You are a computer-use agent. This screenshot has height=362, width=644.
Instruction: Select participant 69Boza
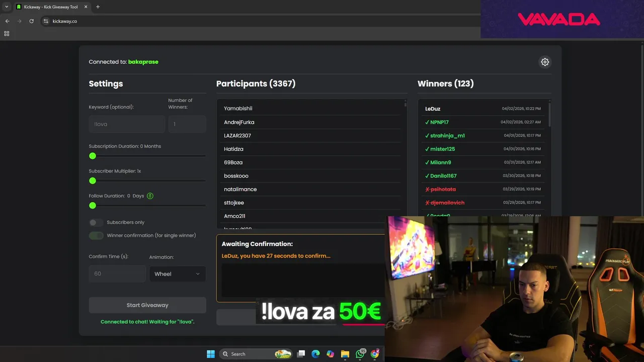[x=312, y=162]
